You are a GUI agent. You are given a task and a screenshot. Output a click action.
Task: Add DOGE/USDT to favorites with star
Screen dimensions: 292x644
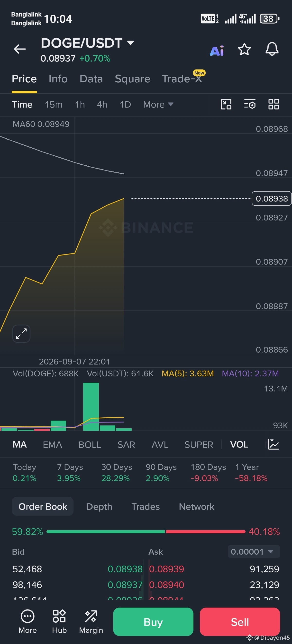click(244, 49)
